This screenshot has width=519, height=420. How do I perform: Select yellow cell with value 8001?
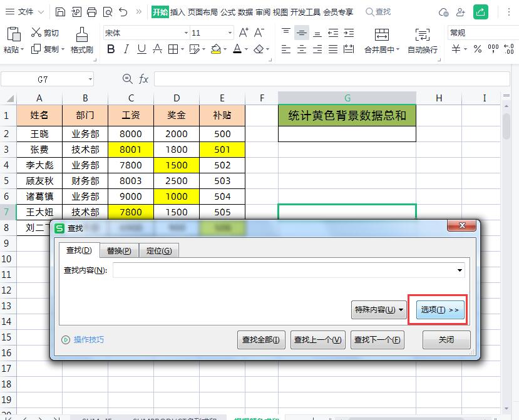tap(131, 149)
